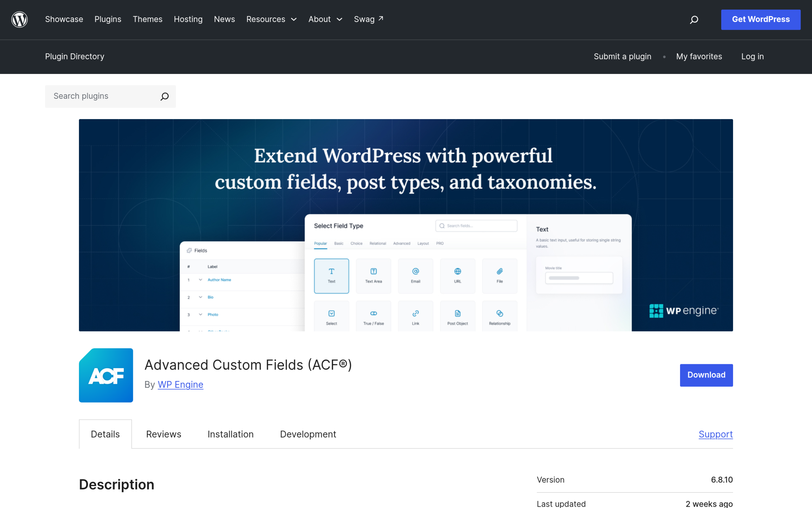Image resolution: width=812 pixels, height=508 pixels.
Task: Click the ACF plugin logo icon
Action: (106, 375)
